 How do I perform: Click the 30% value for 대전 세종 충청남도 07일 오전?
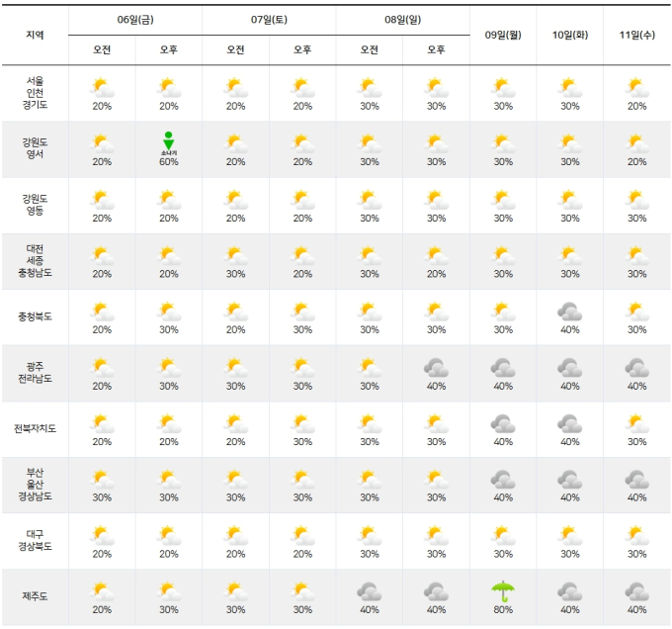[x=236, y=274]
